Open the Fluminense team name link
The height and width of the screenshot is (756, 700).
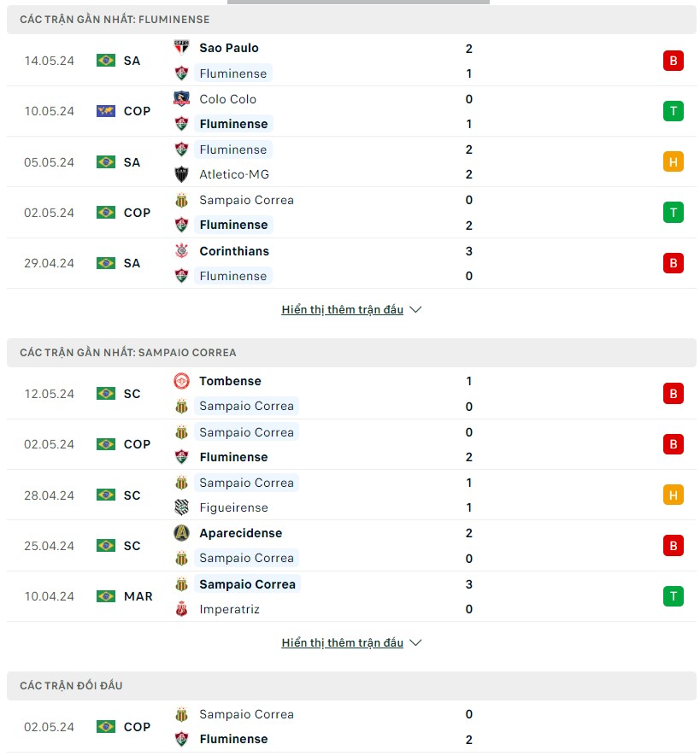(x=232, y=73)
